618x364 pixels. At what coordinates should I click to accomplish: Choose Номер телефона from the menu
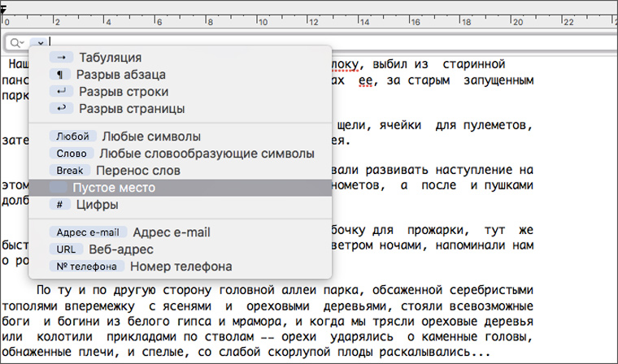click(x=181, y=266)
